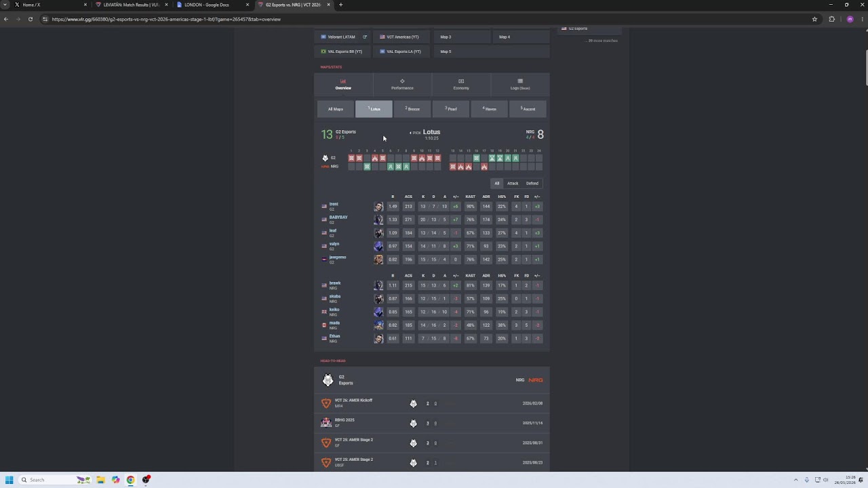This screenshot has width=868, height=488.
Task: Go back using browser back arrow
Action: coord(6,19)
